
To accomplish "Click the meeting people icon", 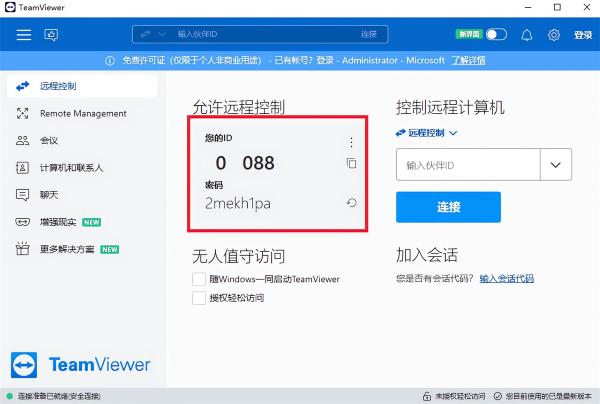I will point(23,140).
